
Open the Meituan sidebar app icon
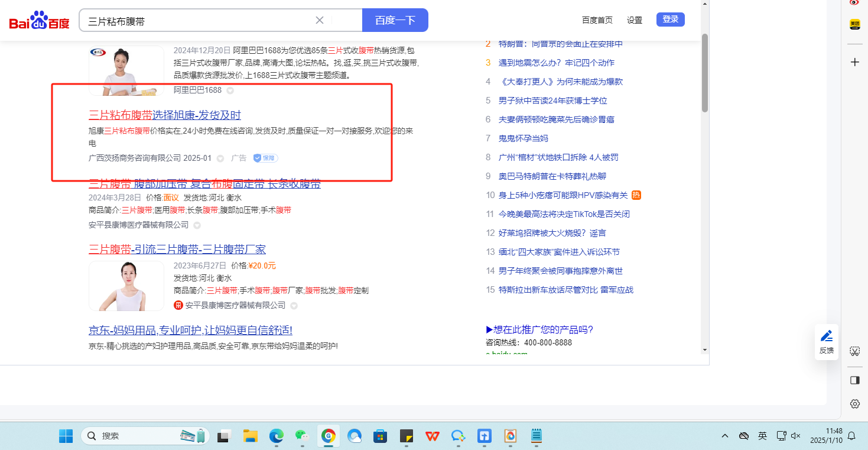(x=854, y=24)
